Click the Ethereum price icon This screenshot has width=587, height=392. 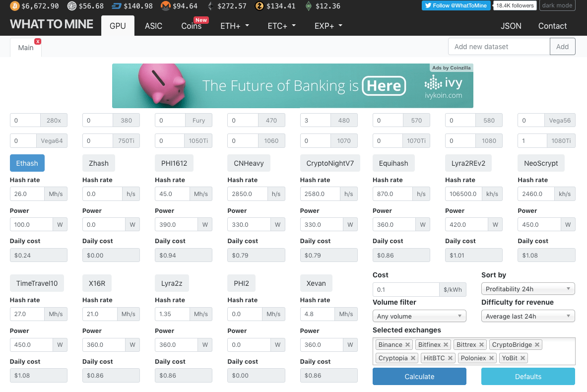[211, 6]
